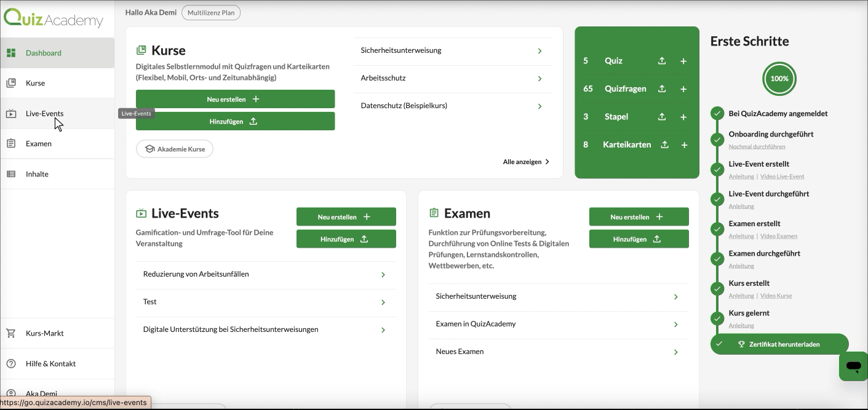Open Video Examen link
The height and width of the screenshot is (410, 868).
[x=779, y=236]
